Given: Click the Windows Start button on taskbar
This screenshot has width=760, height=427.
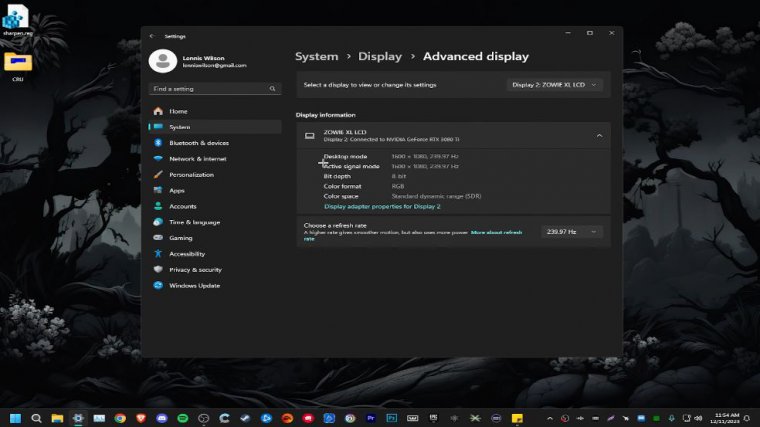Looking at the screenshot, I should pyautogui.click(x=16, y=417).
